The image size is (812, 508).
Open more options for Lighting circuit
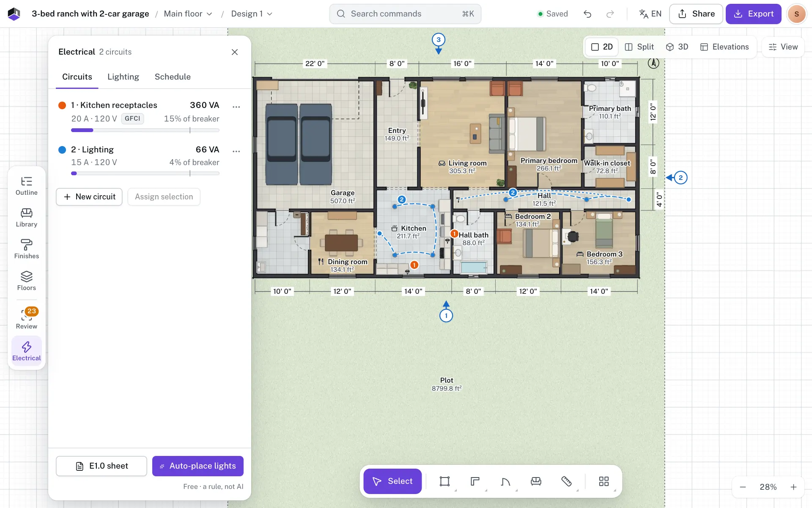pyautogui.click(x=236, y=151)
